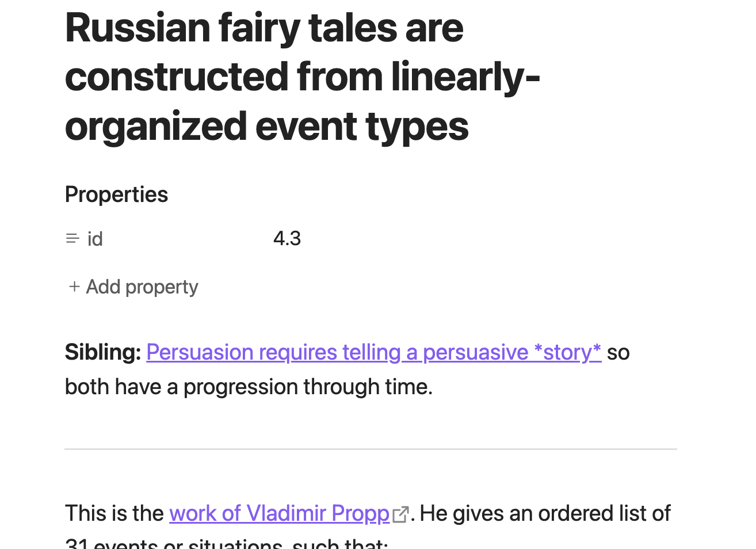
Task: Click the title's last line, organized event types
Action: pyautogui.click(x=266, y=127)
